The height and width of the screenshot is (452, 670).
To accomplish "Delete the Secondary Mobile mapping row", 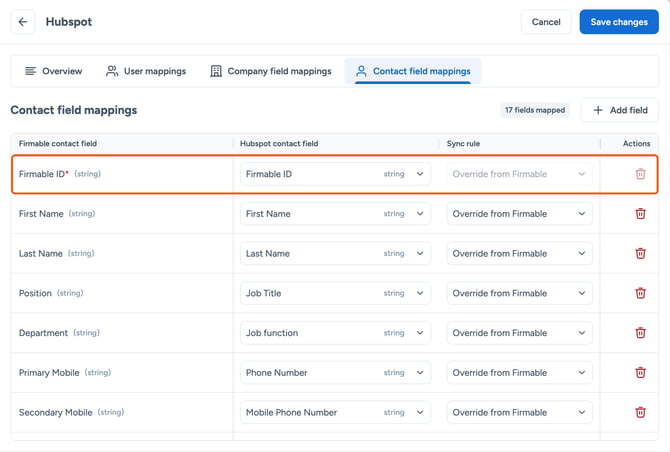I will click(x=640, y=412).
